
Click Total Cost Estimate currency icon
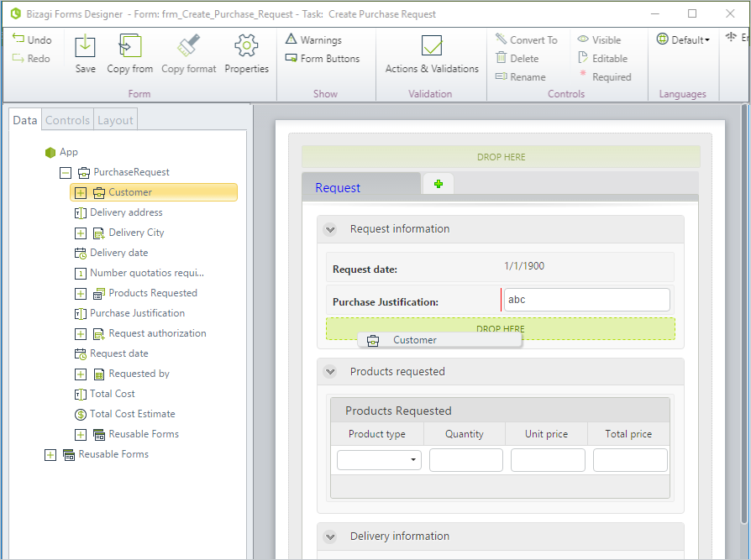tap(80, 414)
